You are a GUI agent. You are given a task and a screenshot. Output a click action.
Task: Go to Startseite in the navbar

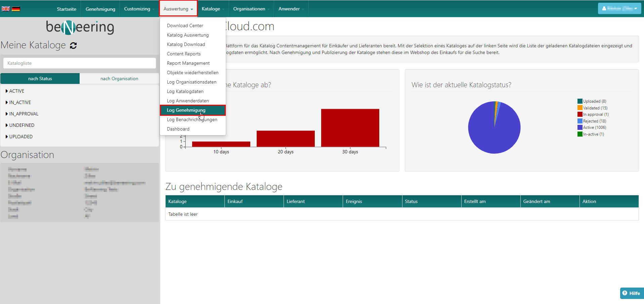coord(67,9)
